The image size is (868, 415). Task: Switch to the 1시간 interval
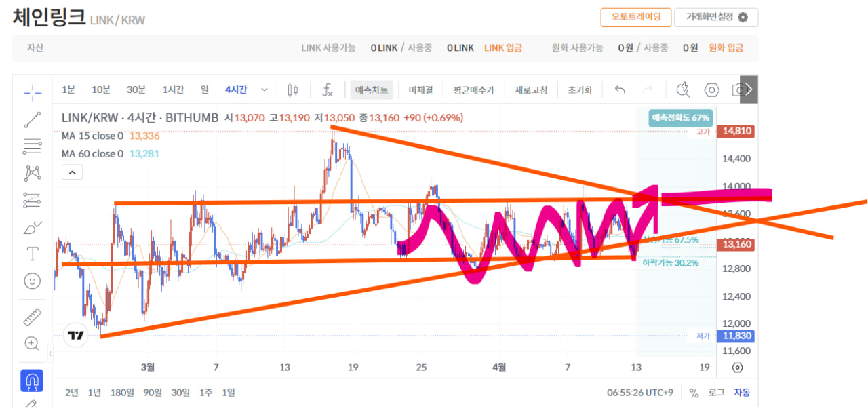174,90
